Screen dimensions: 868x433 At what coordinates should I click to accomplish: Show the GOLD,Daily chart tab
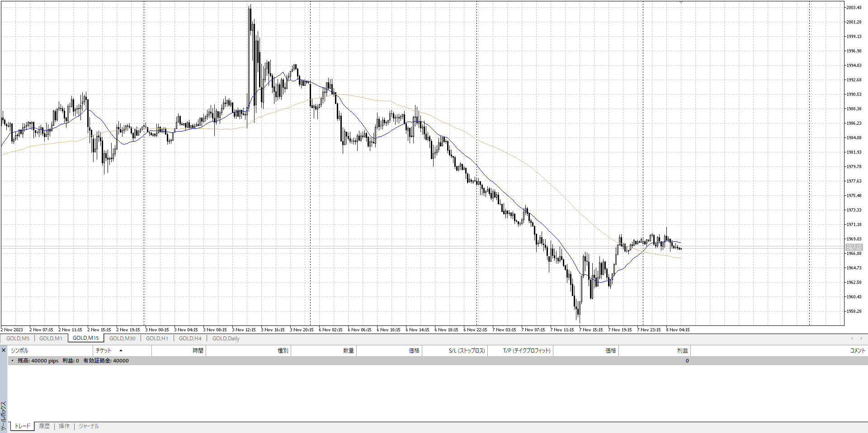(226, 339)
